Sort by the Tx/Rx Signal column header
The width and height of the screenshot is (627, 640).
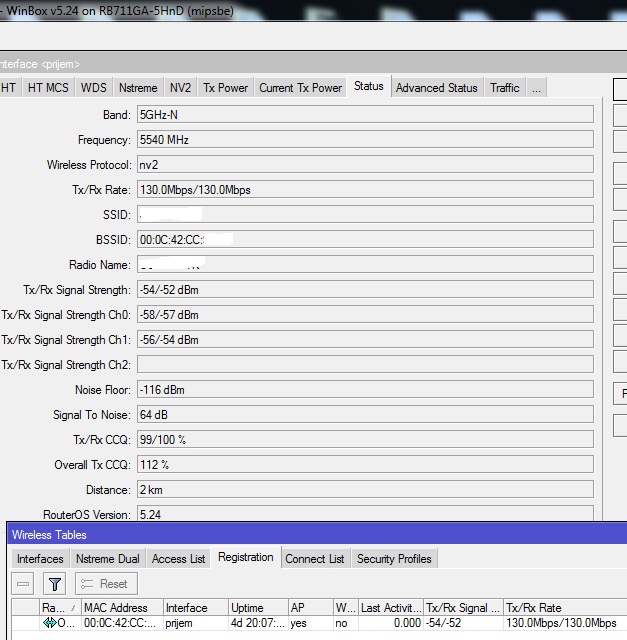463,607
